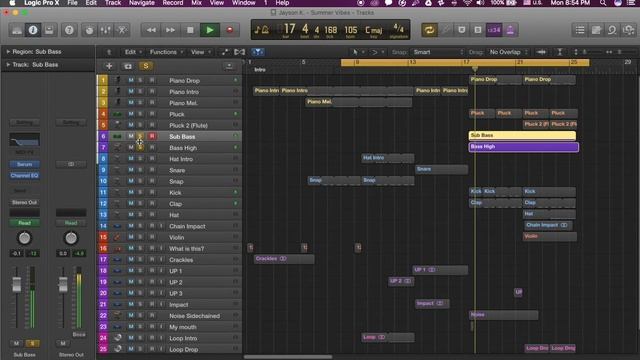Open the Functions dropdown menu
Viewport: 640px width, 360px height.
coord(166,52)
